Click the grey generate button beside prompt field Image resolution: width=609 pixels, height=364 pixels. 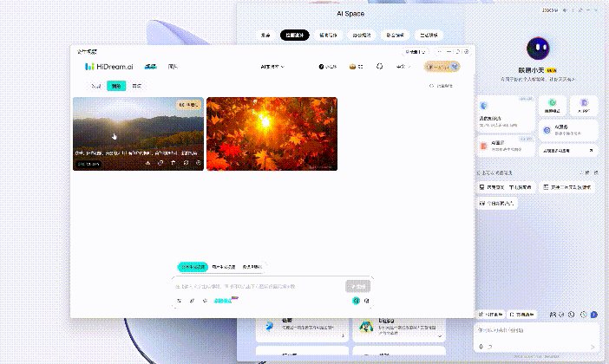pos(357,286)
